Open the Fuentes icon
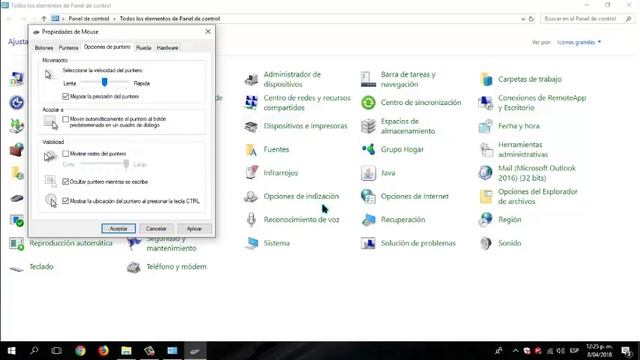This screenshot has width=640, height=360. pyautogui.click(x=251, y=150)
